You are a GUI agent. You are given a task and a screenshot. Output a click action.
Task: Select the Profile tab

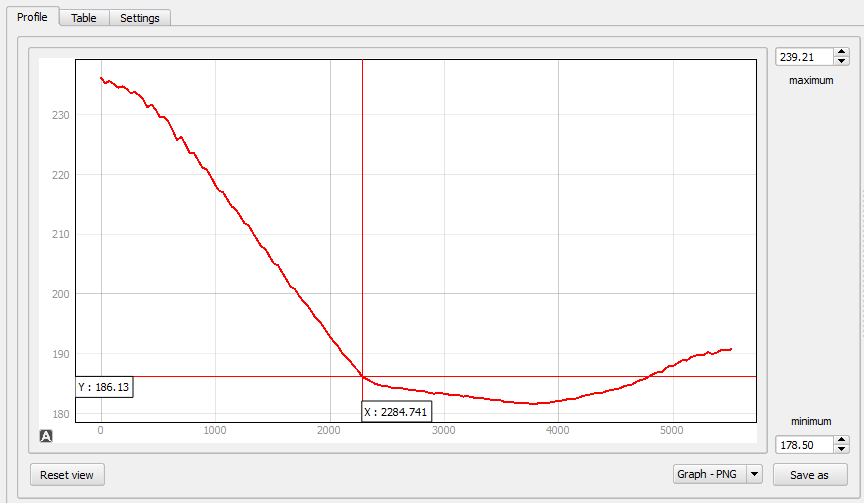(31, 17)
